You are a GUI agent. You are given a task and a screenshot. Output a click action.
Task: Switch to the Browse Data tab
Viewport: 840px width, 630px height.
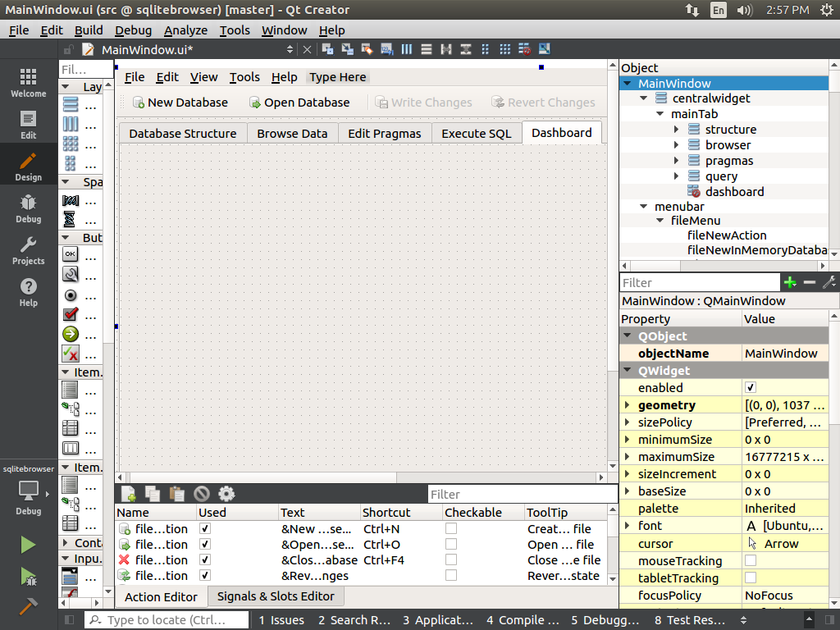[x=292, y=134]
